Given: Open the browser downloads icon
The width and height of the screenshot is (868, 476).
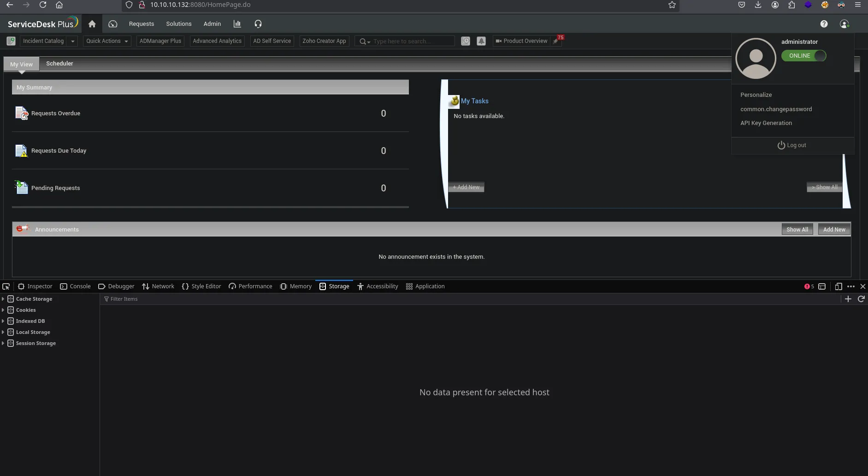Looking at the screenshot, I should (x=758, y=5).
